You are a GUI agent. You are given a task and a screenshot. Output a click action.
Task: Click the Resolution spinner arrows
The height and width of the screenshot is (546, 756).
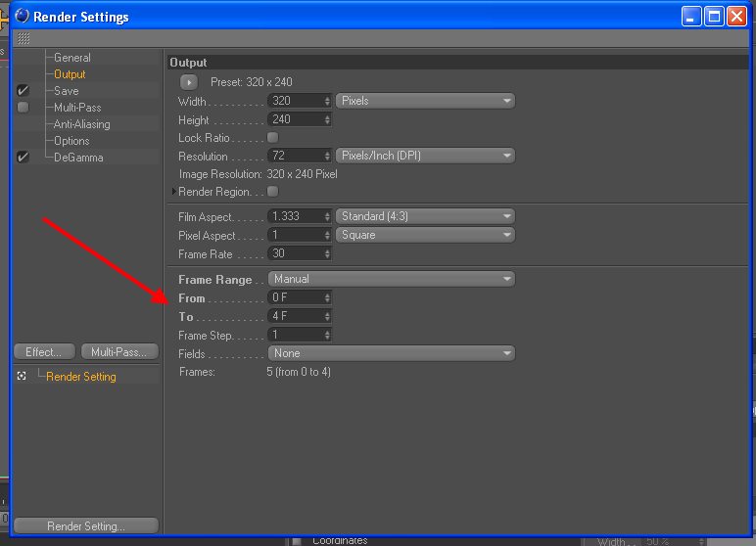pos(327,156)
